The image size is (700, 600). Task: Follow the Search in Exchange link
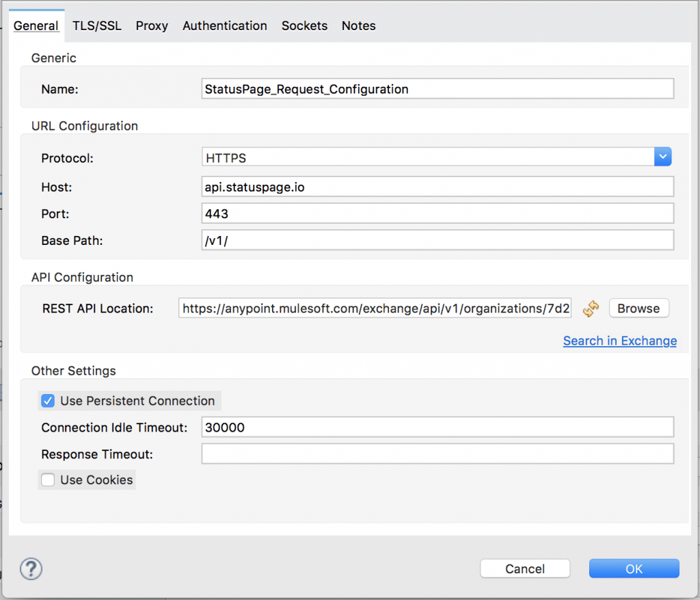coord(619,341)
